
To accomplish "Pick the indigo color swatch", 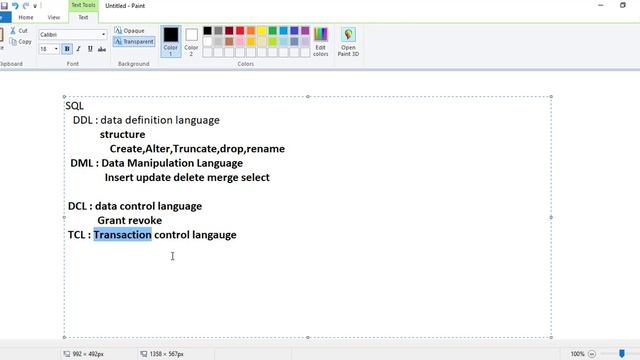I will (x=294, y=31).
